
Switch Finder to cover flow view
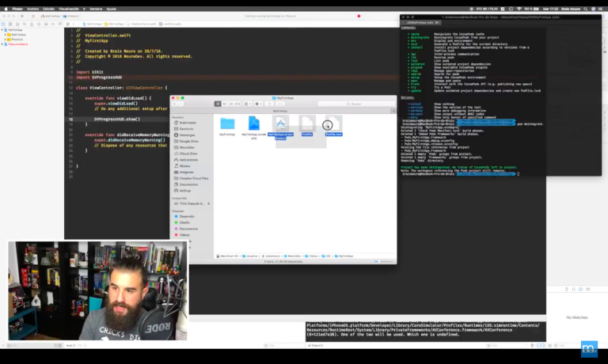237,104
